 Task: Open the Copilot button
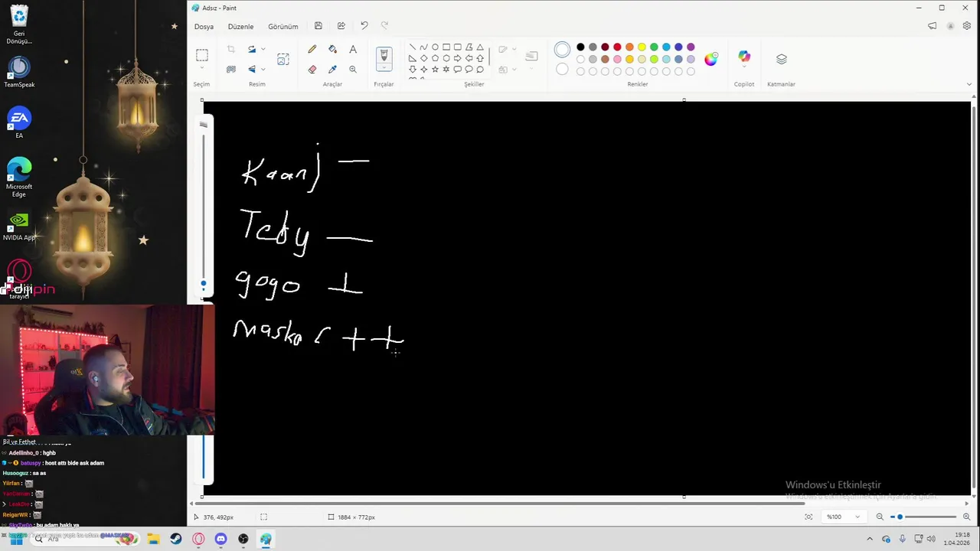coord(744,57)
